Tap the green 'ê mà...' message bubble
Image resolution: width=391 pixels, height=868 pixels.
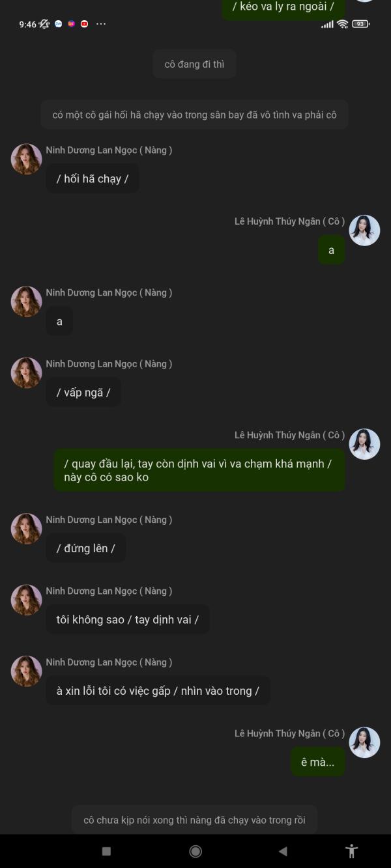[318, 762]
